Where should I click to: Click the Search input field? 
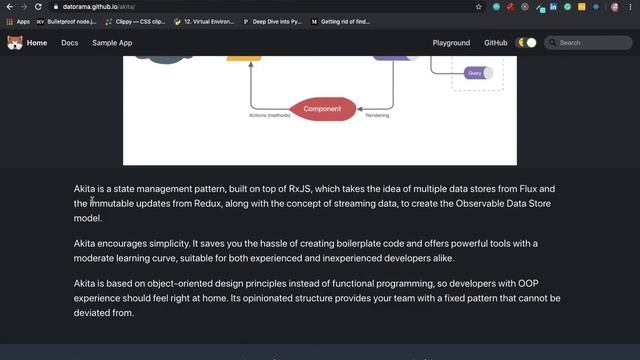pos(588,42)
